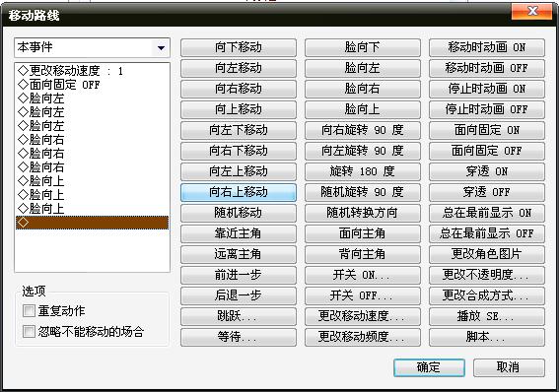559x392 pixels.
Task: Open the 脚本... script dialog
Action: pyautogui.click(x=487, y=337)
